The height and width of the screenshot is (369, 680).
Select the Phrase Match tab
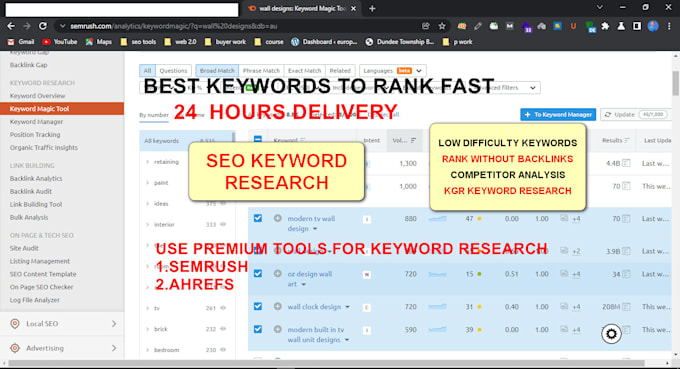pyautogui.click(x=261, y=71)
